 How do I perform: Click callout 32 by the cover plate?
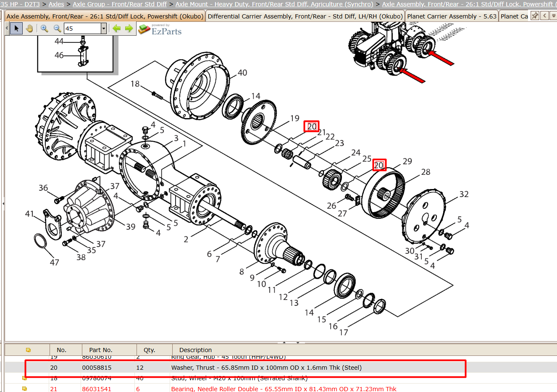click(464, 194)
